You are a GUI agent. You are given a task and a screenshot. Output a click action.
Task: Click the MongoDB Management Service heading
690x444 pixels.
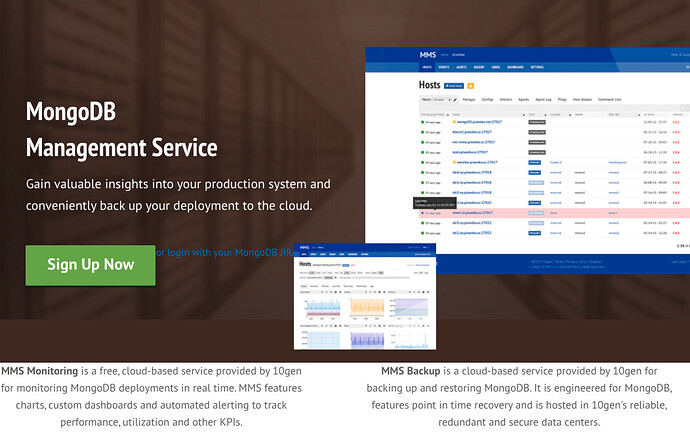[121, 129]
